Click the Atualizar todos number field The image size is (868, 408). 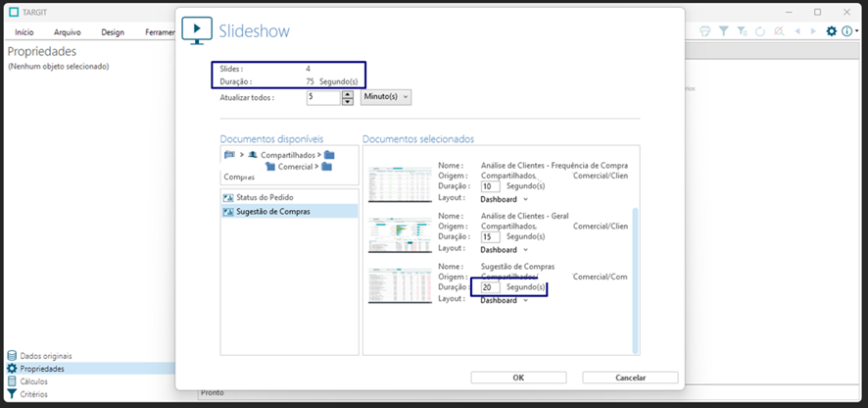pos(323,97)
